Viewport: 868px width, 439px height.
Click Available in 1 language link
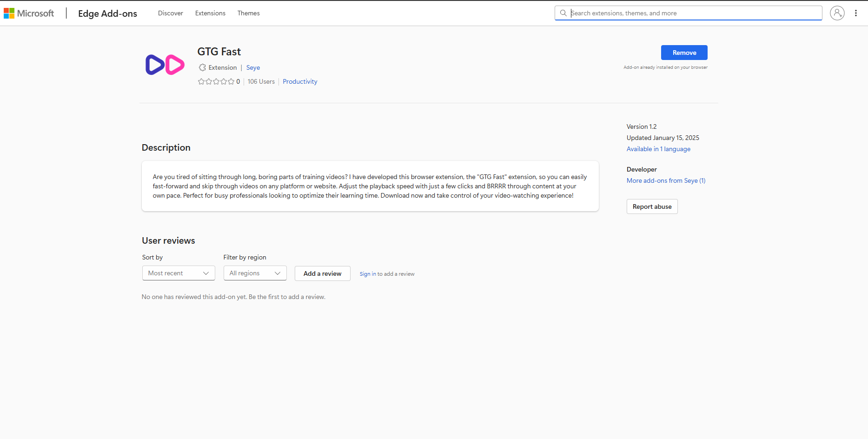coord(658,149)
